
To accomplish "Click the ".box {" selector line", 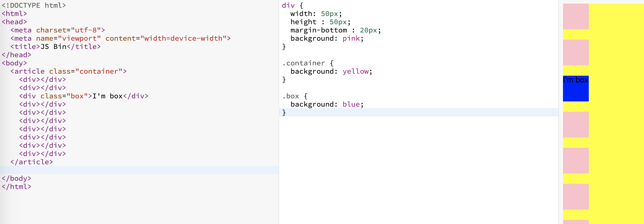I will click(295, 96).
